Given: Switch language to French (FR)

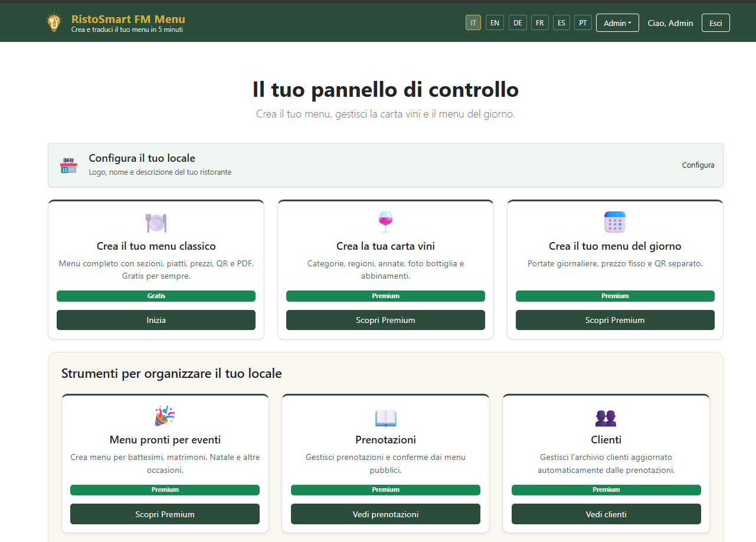Looking at the screenshot, I should [x=539, y=23].
